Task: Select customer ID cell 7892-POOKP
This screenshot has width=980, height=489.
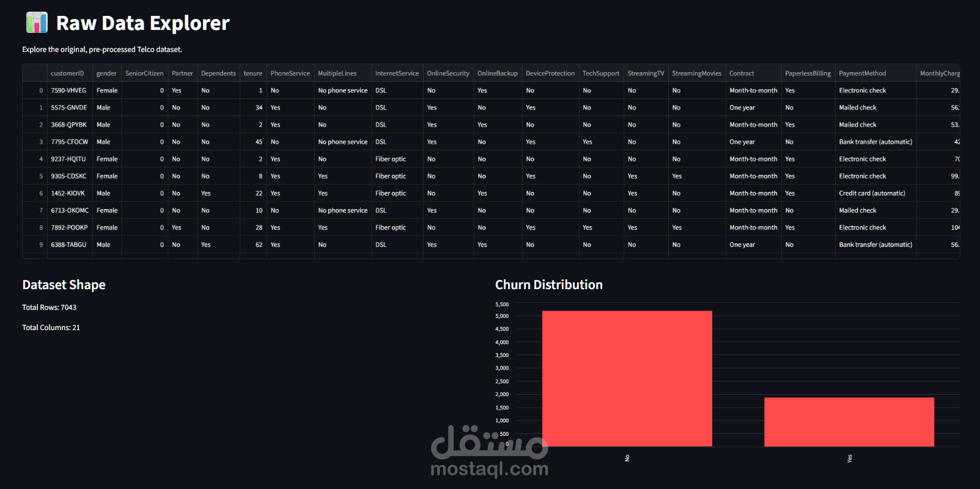Action: click(x=70, y=227)
